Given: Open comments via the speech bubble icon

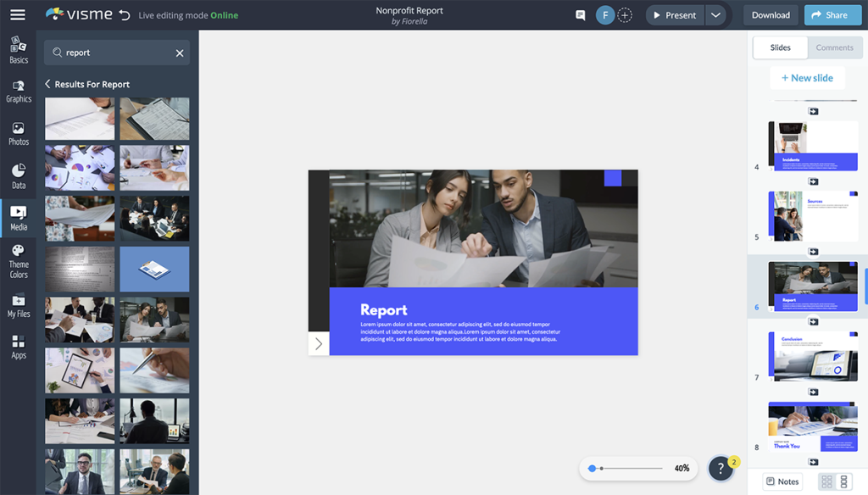Looking at the screenshot, I should coord(580,14).
